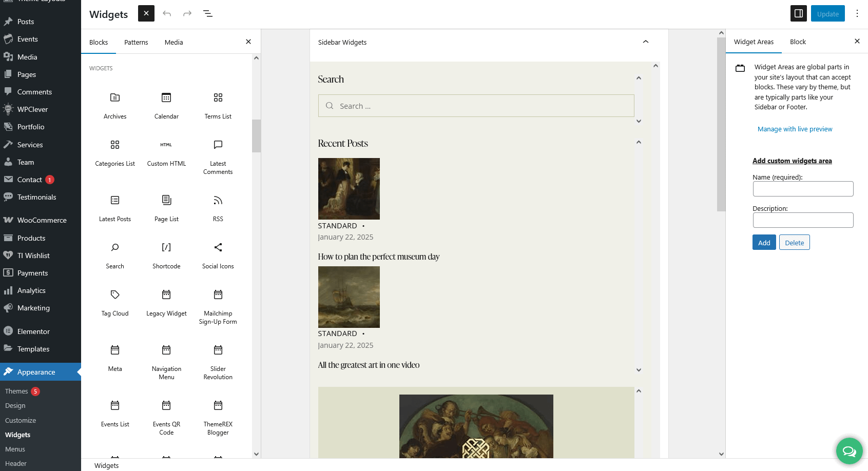Toggle the settings sidebar panel
This screenshot has height=471, width=868.
tap(799, 13)
